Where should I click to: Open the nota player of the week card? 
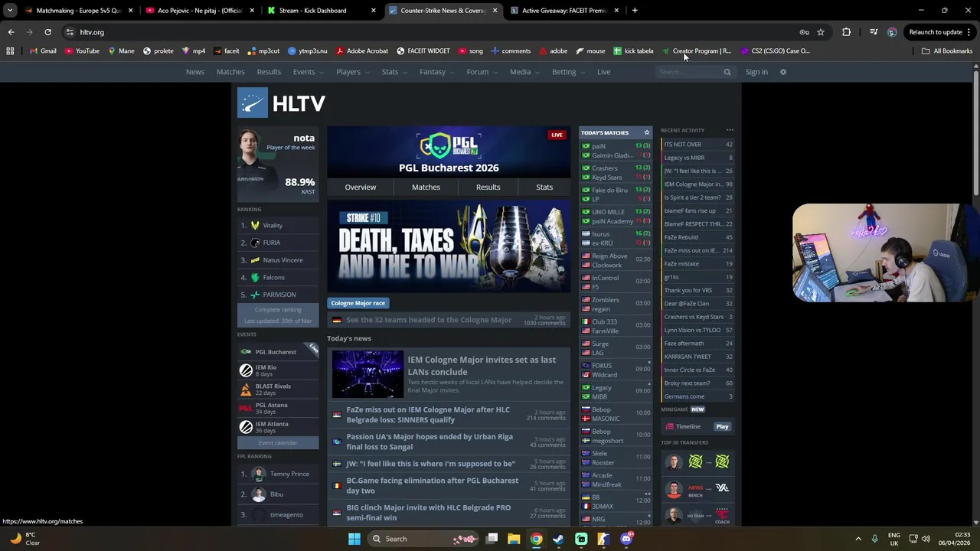278,163
